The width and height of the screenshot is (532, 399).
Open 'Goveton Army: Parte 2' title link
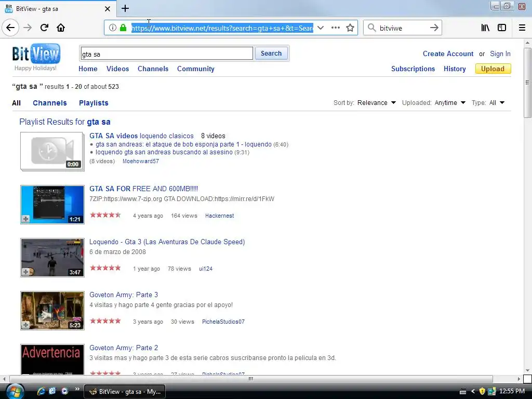point(124,348)
